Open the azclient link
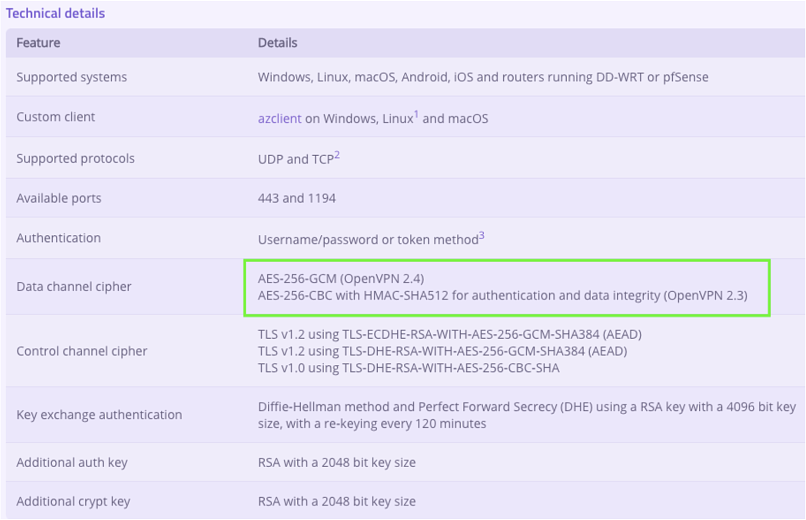Screen dimensions: 806x520 tap(279, 118)
